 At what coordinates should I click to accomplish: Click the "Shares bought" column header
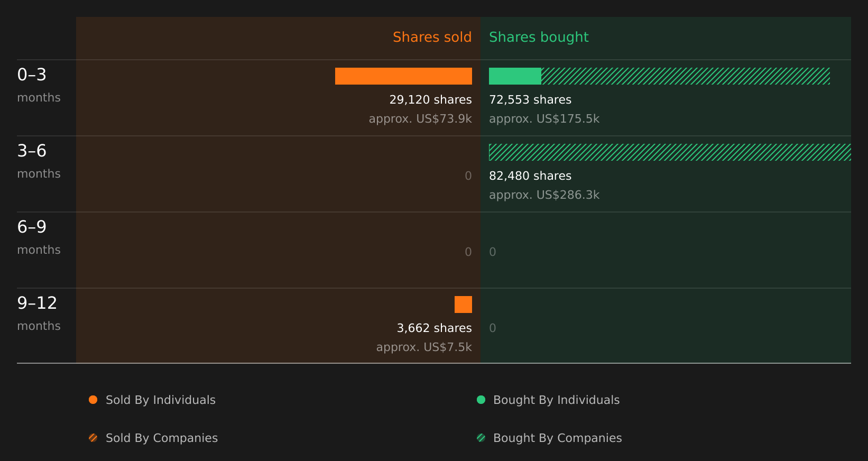pyautogui.click(x=539, y=37)
